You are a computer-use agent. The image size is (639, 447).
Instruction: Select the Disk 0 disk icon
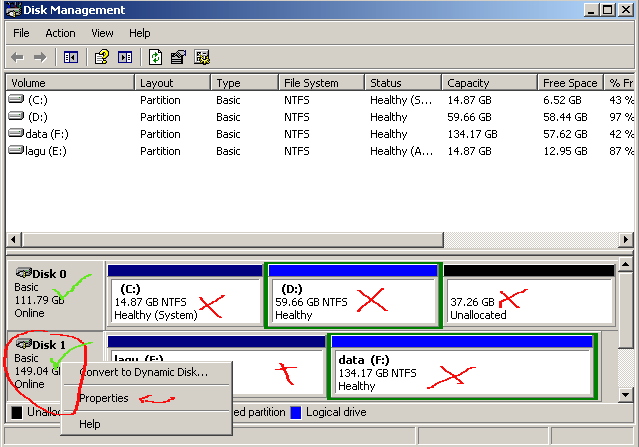coord(24,272)
